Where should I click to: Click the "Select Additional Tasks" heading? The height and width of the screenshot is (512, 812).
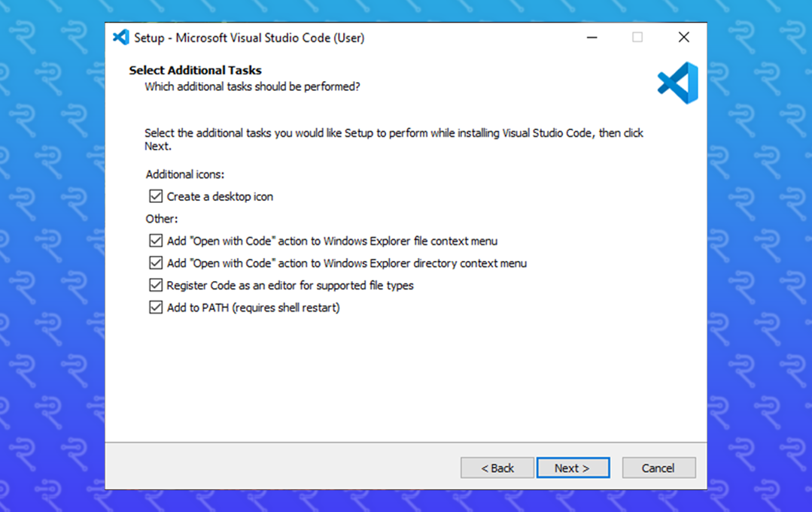coord(195,71)
